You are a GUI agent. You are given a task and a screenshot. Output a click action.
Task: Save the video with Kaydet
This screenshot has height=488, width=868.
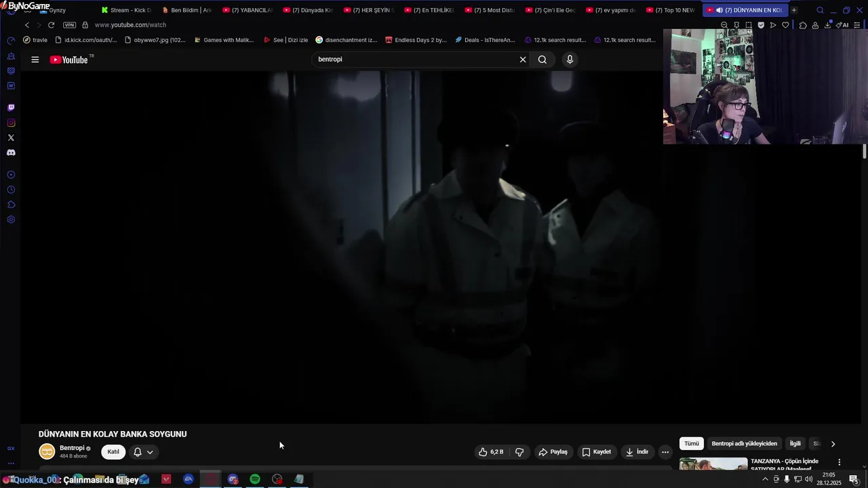click(597, 452)
